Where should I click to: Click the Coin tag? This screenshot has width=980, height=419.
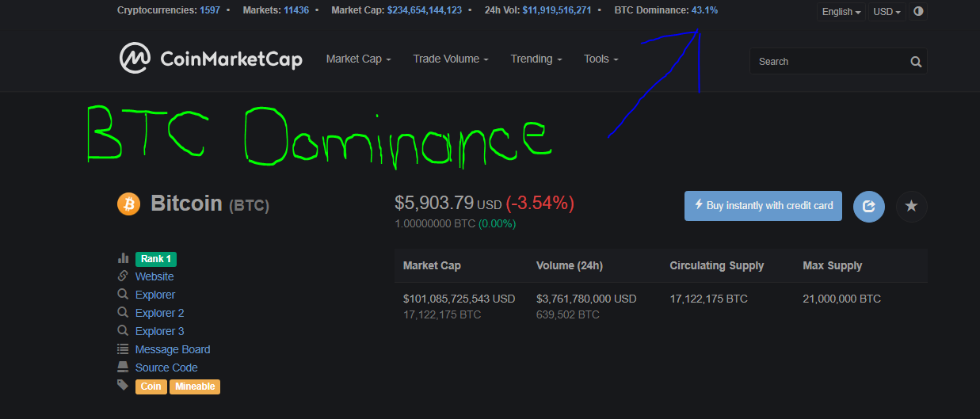pos(151,387)
